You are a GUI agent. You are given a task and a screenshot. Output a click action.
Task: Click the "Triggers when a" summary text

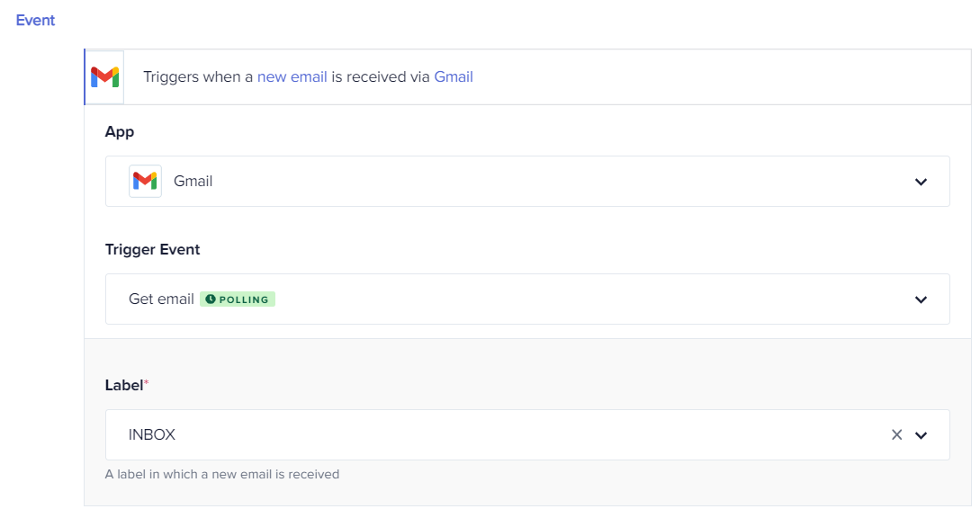[x=198, y=77]
